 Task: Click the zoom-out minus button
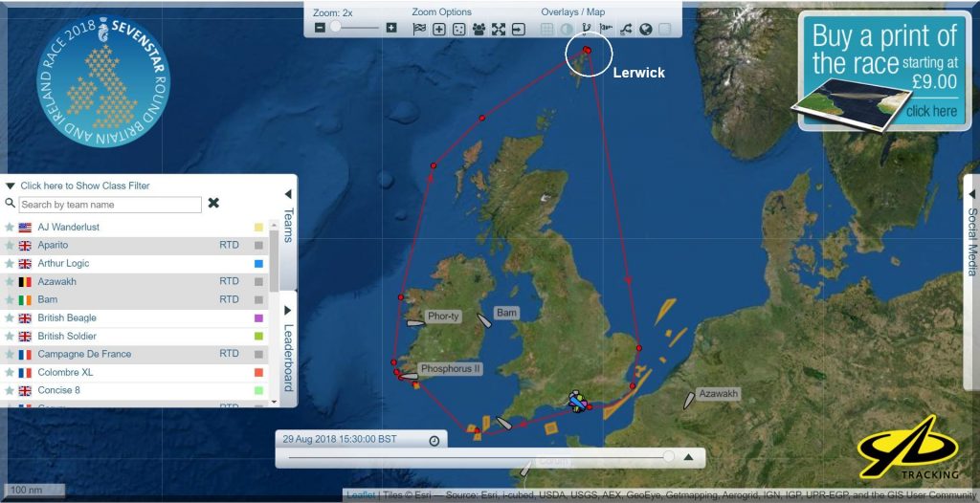[x=320, y=29]
